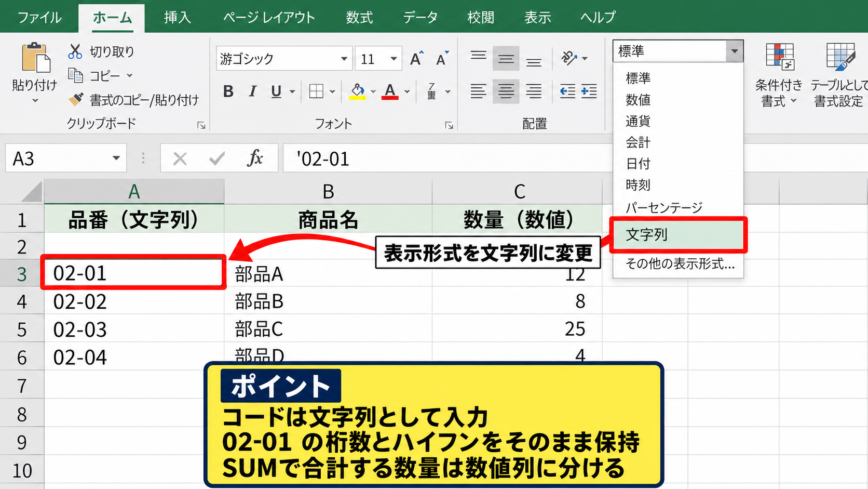Open the Font group dialog launcher

tap(449, 125)
